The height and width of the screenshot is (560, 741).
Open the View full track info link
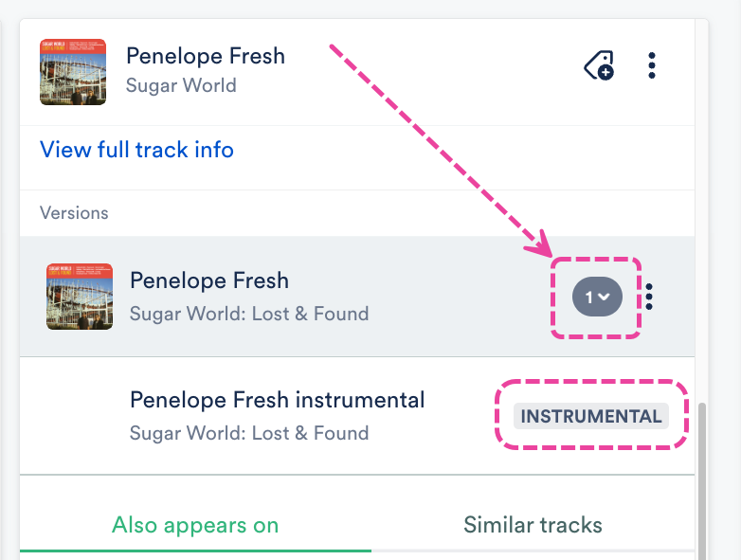(136, 150)
